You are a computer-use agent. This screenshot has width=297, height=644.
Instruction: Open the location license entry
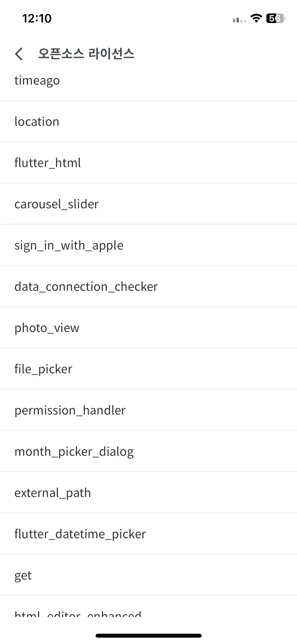[148, 121]
